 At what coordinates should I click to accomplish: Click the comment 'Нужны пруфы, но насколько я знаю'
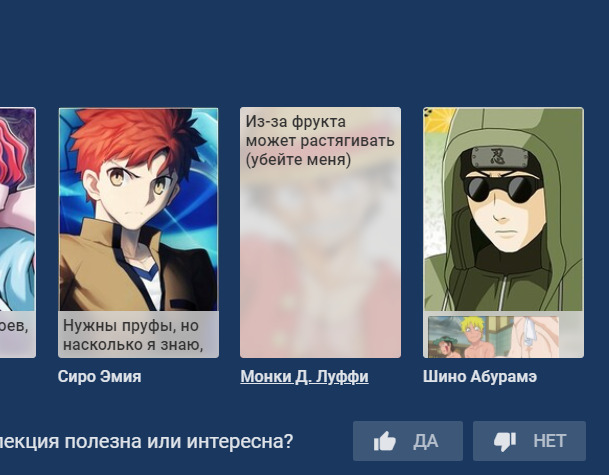pyautogui.click(x=133, y=335)
